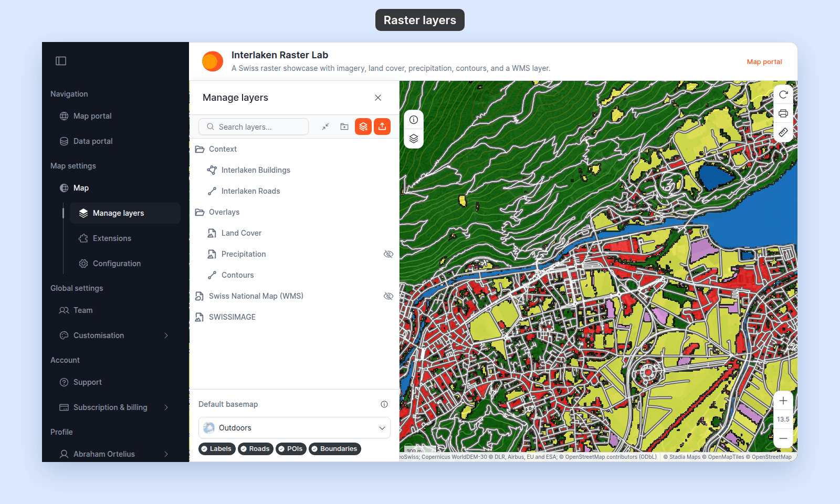Toggle the Labels basemap option

pyautogui.click(x=217, y=449)
